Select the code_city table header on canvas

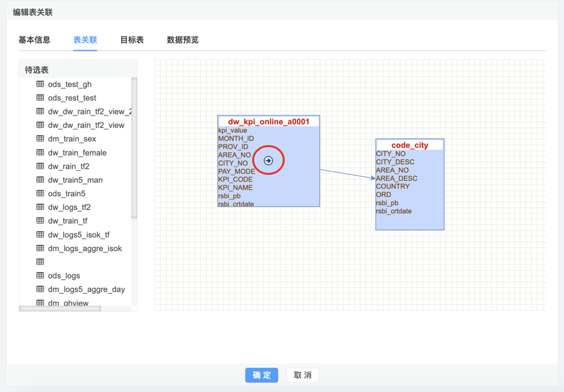(x=410, y=145)
